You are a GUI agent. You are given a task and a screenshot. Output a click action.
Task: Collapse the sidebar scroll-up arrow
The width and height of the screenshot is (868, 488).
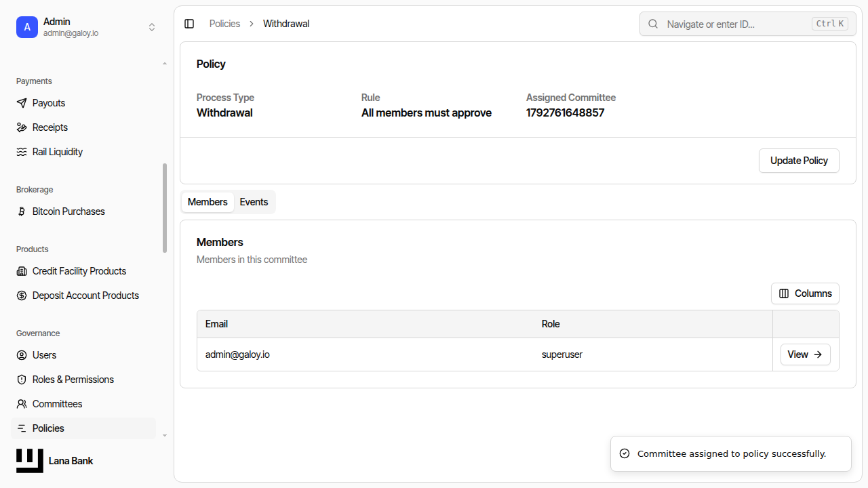coord(165,64)
